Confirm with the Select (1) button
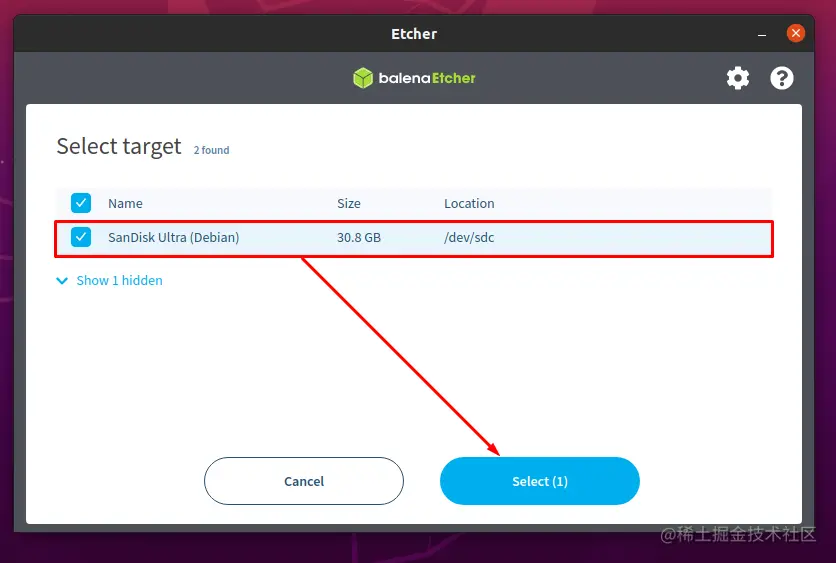The height and width of the screenshot is (563, 836). (540, 481)
